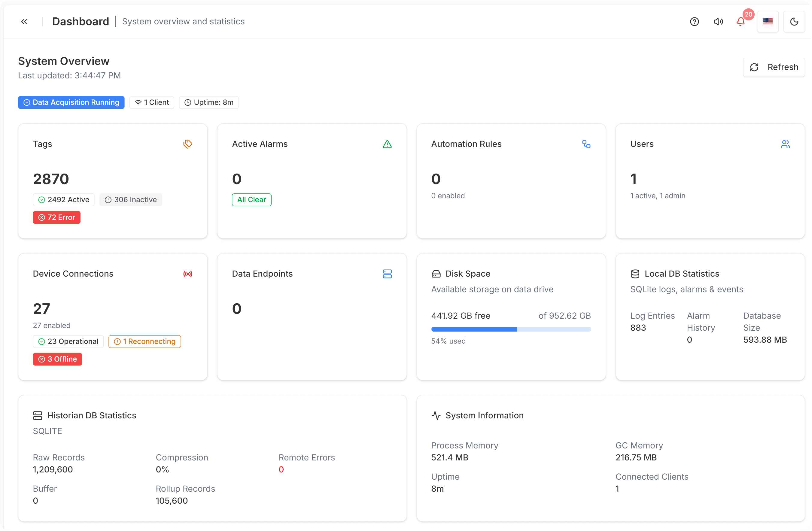Click the 2870 tags count

click(51, 179)
